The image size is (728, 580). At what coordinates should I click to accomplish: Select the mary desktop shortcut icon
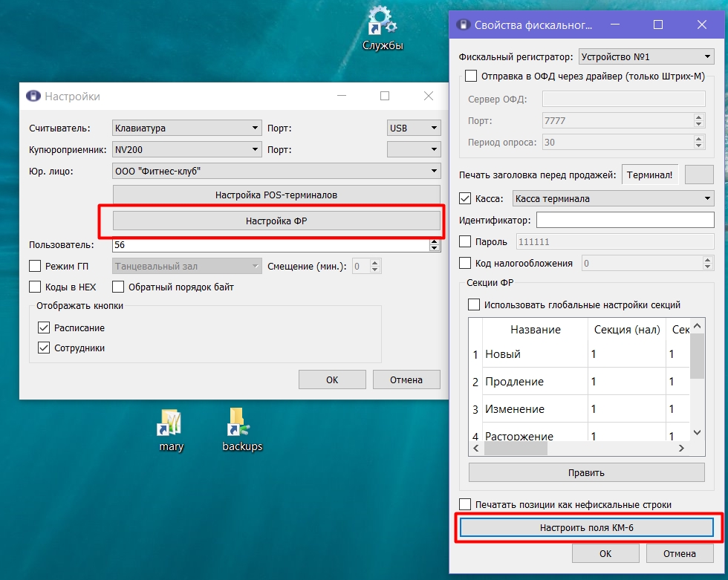click(170, 423)
